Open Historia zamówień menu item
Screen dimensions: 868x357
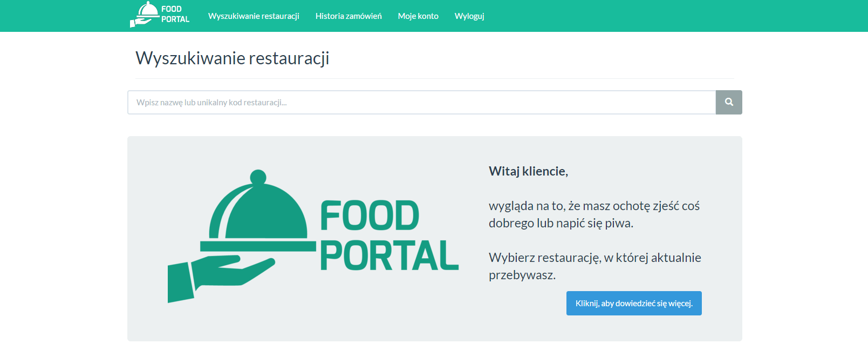tap(348, 16)
